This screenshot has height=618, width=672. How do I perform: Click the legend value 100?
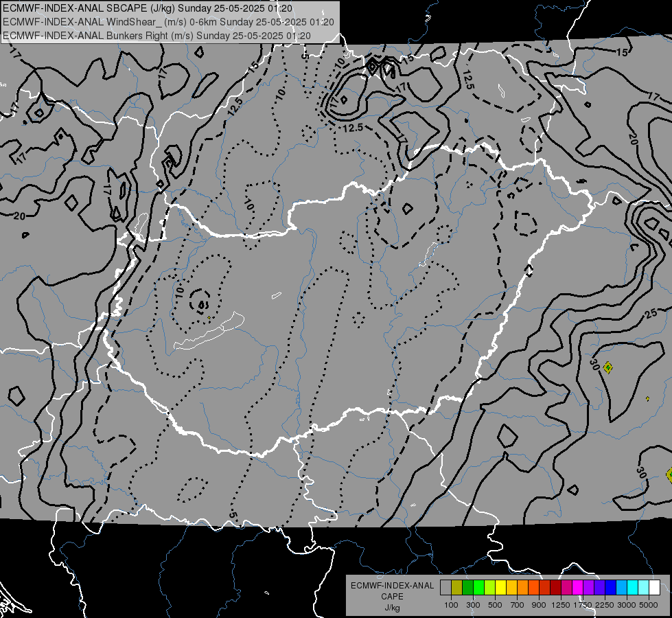451,605
